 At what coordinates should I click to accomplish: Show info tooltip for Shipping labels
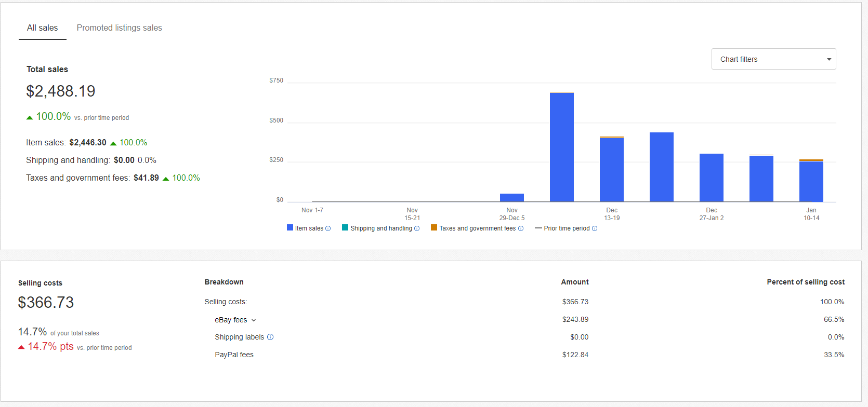pyautogui.click(x=270, y=337)
